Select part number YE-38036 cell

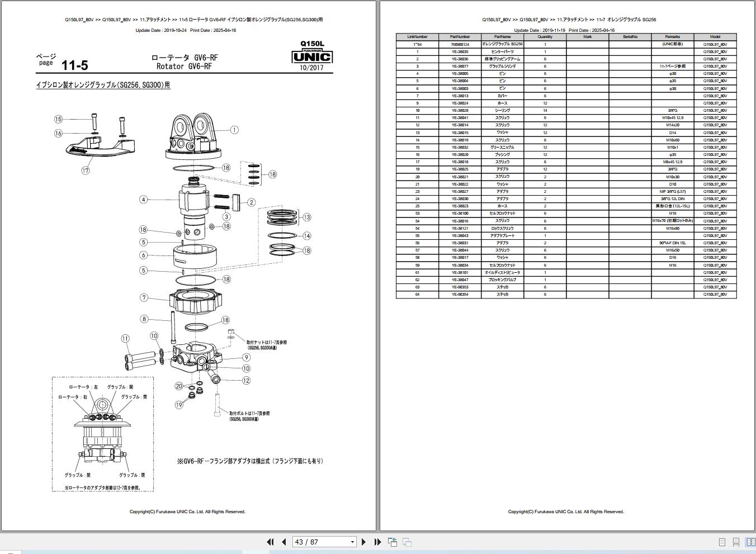tap(460, 59)
